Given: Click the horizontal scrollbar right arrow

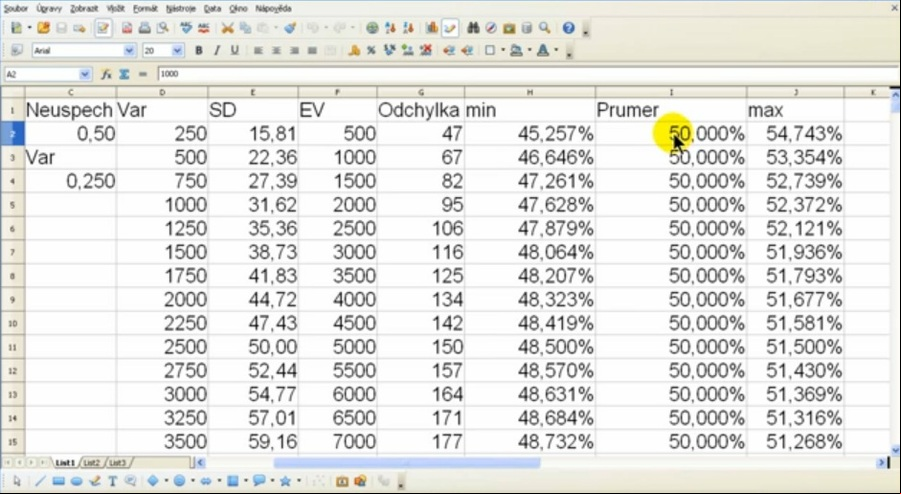Looking at the screenshot, I should [x=882, y=462].
